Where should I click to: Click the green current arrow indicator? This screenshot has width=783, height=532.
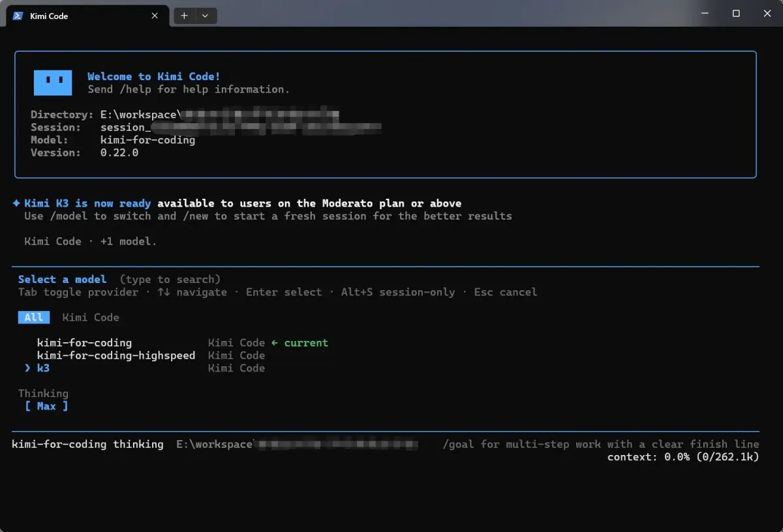coord(275,343)
